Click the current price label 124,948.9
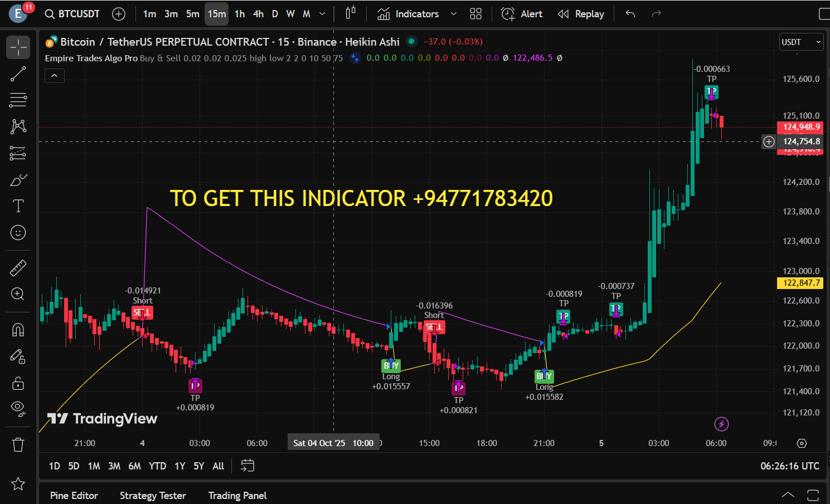The image size is (830, 504). [x=802, y=127]
